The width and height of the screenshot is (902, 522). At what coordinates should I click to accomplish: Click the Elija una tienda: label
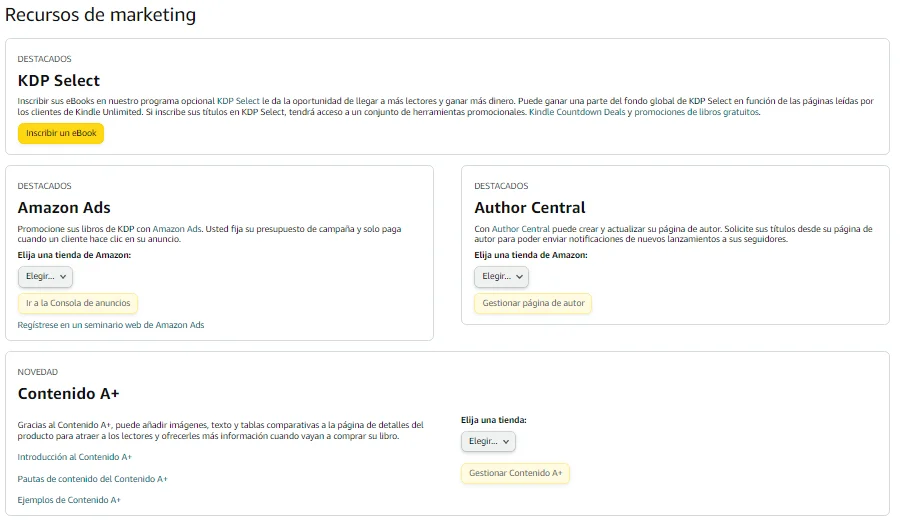pyautogui.click(x=494, y=420)
